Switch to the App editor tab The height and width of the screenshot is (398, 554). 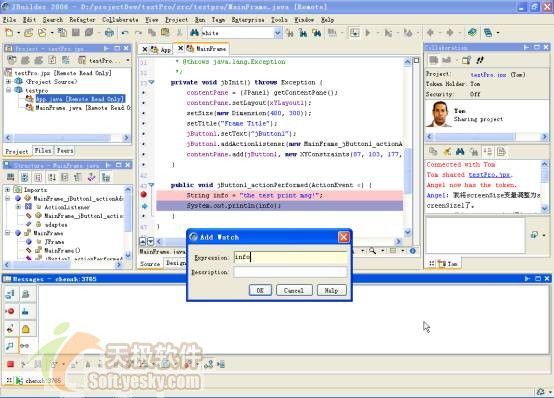click(x=165, y=49)
